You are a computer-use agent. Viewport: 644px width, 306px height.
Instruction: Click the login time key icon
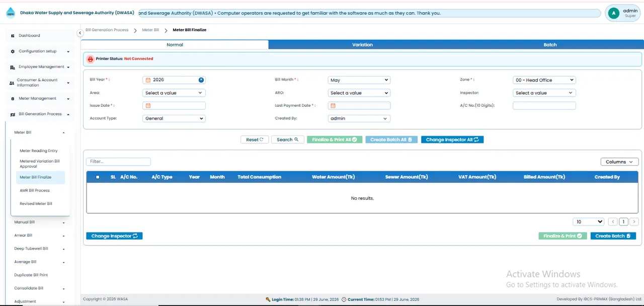click(x=268, y=299)
